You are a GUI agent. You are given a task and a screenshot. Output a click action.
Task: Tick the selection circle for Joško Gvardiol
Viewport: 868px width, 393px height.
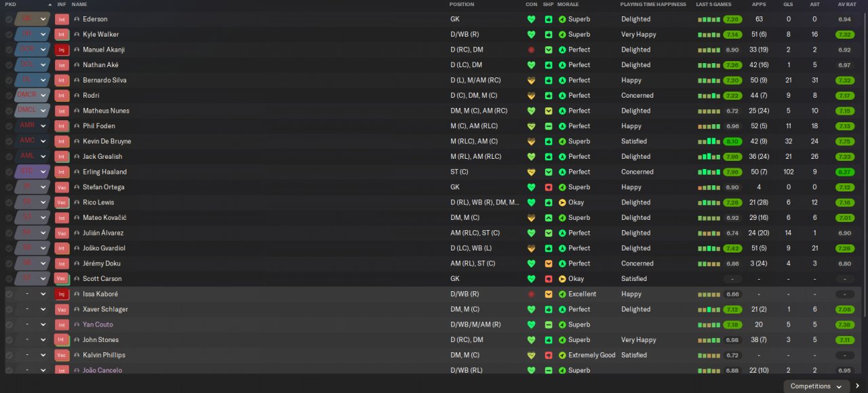pyautogui.click(x=9, y=248)
